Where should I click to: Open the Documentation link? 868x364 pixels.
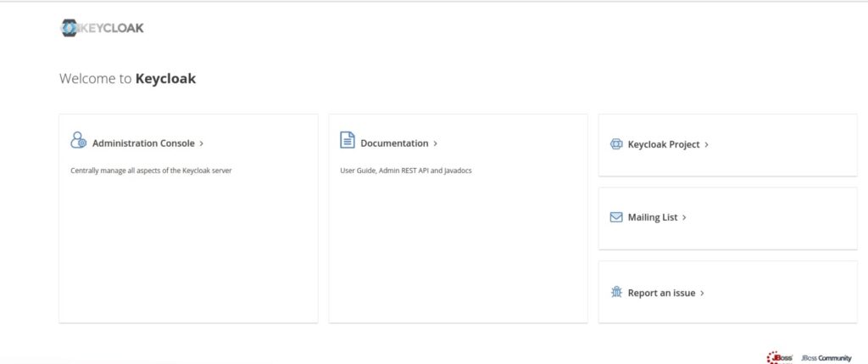click(394, 143)
